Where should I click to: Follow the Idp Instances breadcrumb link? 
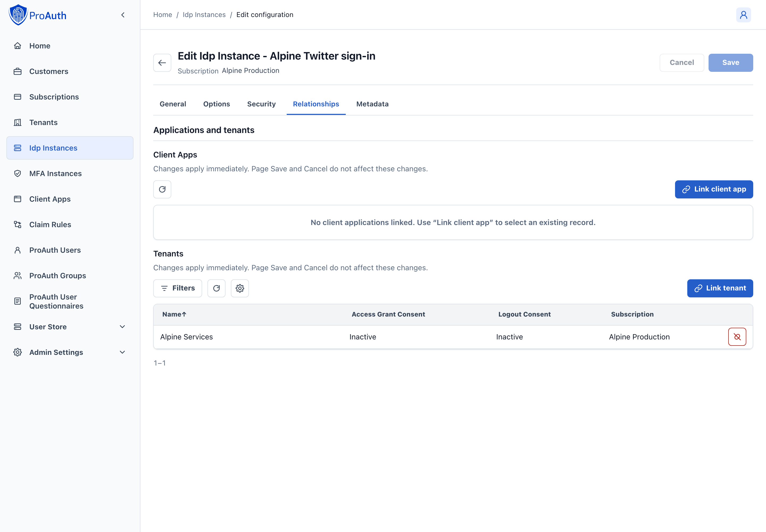coord(204,15)
